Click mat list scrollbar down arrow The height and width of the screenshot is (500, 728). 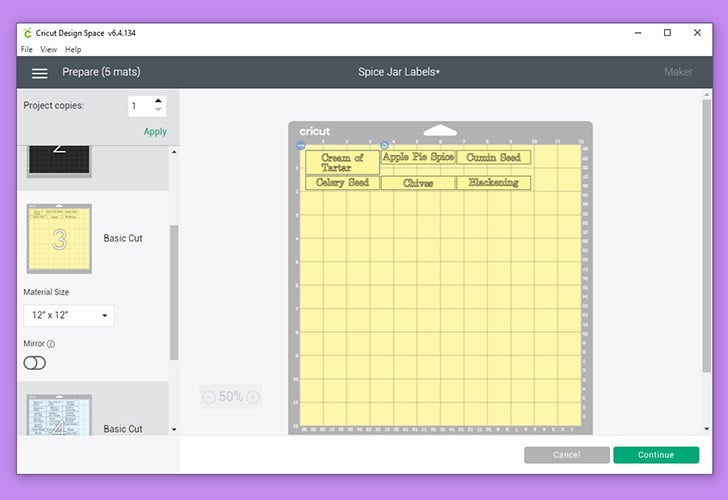174,429
